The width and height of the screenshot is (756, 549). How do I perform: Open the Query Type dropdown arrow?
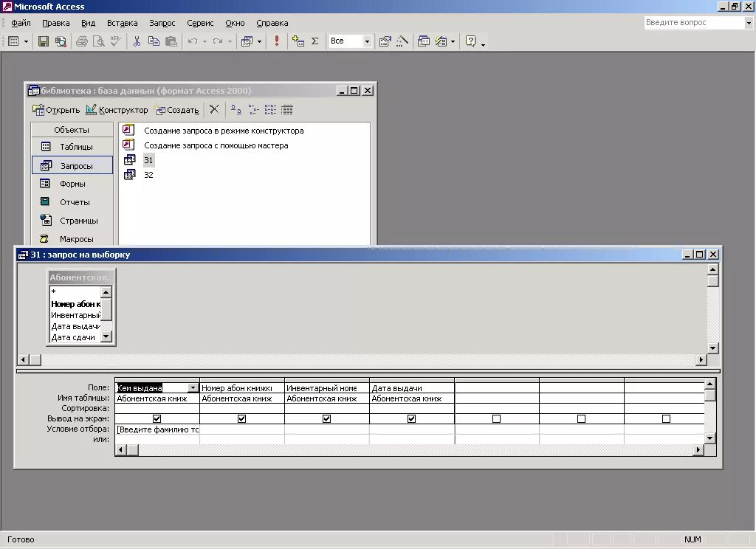[x=259, y=41]
